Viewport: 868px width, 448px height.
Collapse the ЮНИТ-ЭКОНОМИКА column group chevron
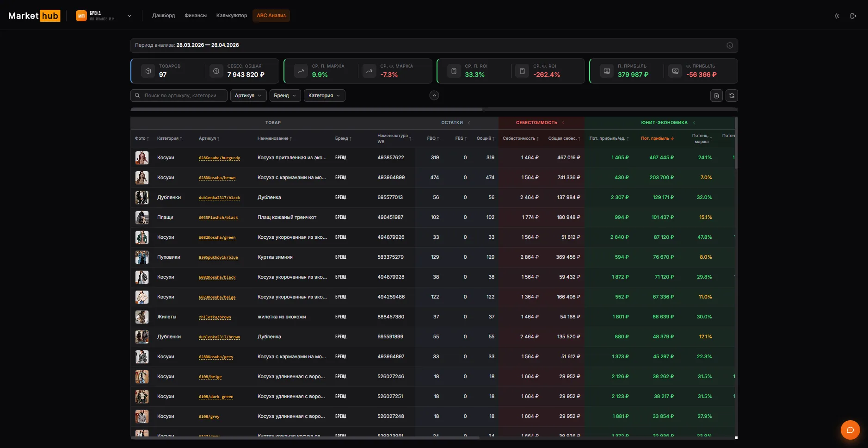694,123
